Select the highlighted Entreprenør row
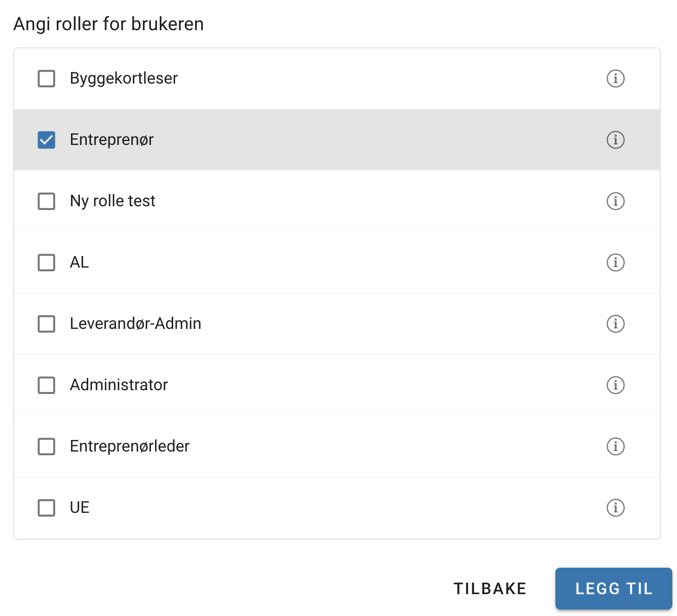 pos(279,140)
